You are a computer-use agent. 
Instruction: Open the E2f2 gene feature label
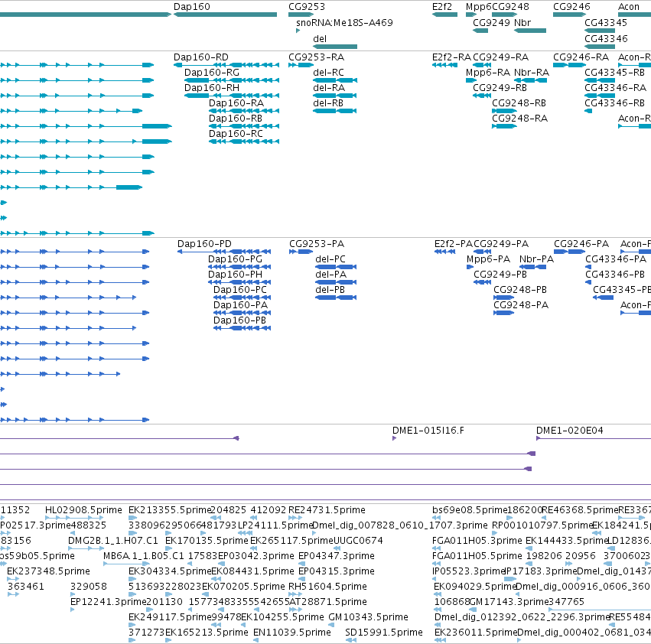tap(441, 7)
